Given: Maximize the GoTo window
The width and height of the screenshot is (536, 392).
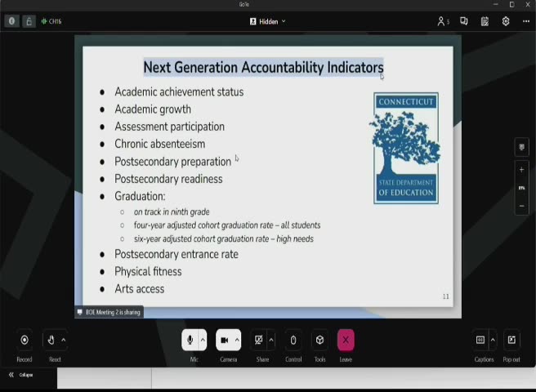Looking at the screenshot, I should coord(511,4).
